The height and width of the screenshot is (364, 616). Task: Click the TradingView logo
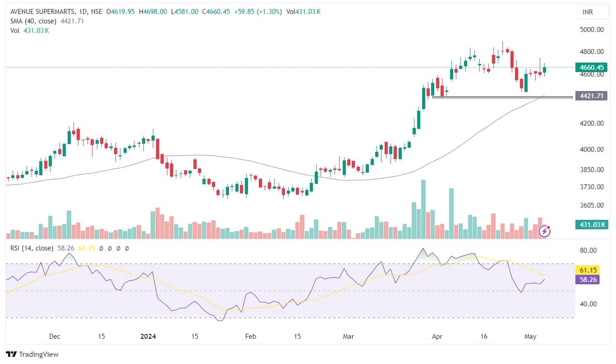(x=32, y=355)
